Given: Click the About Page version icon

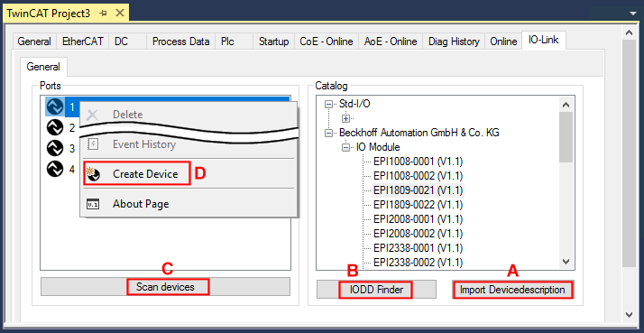Looking at the screenshot, I should tap(93, 204).
